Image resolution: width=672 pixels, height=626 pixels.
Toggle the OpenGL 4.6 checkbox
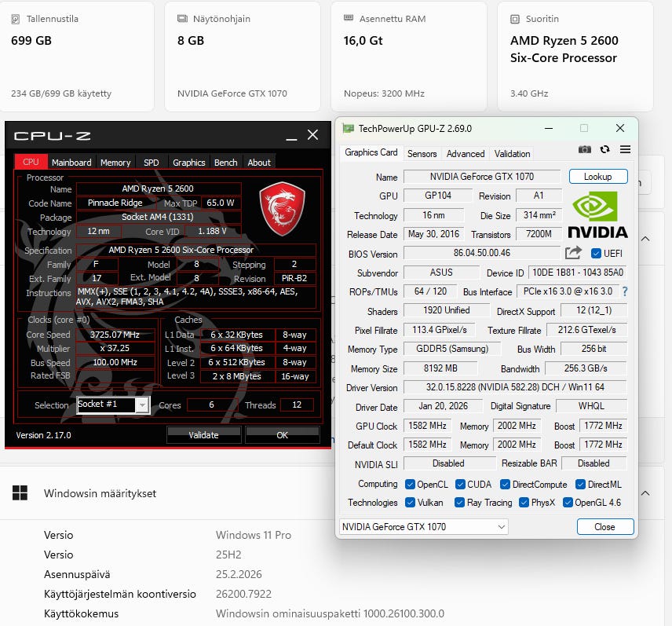click(568, 502)
